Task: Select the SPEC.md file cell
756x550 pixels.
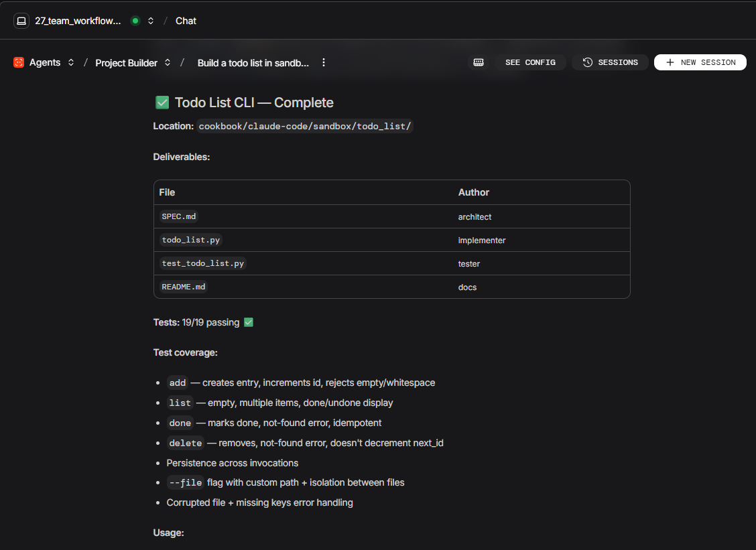Action: coord(179,216)
